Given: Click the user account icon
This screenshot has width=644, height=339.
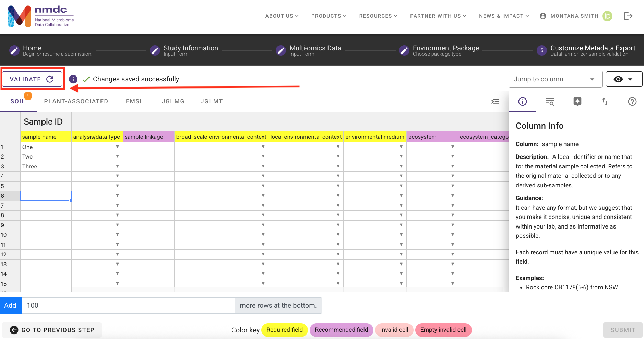Looking at the screenshot, I should [543, 16].
